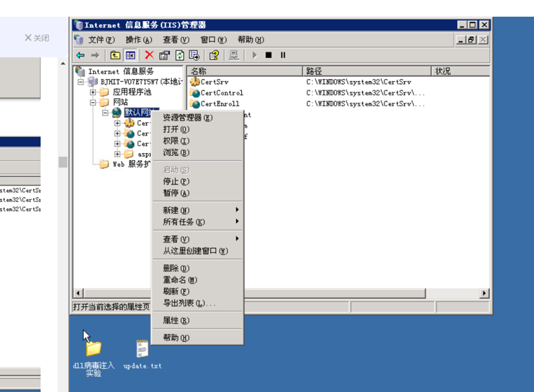Open the 窗口(W) menu
The width and height of the screenshot is (534, 392).
[213, 40]
